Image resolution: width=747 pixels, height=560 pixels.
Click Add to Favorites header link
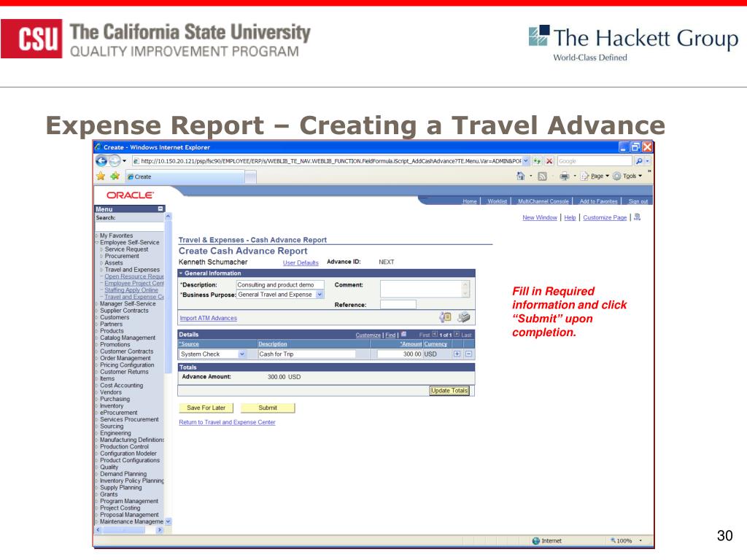coord(598,201)
